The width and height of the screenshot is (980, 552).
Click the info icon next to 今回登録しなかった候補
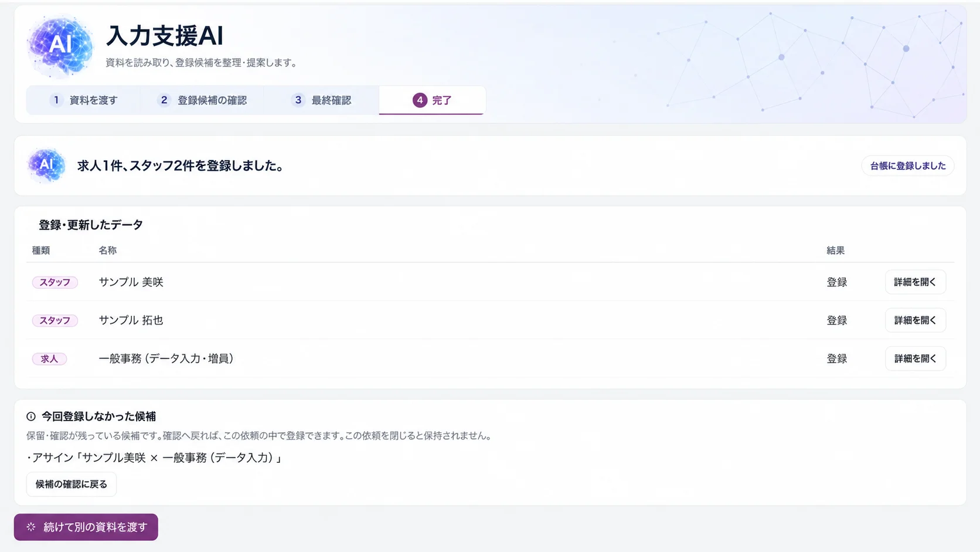tap(31, 416)
